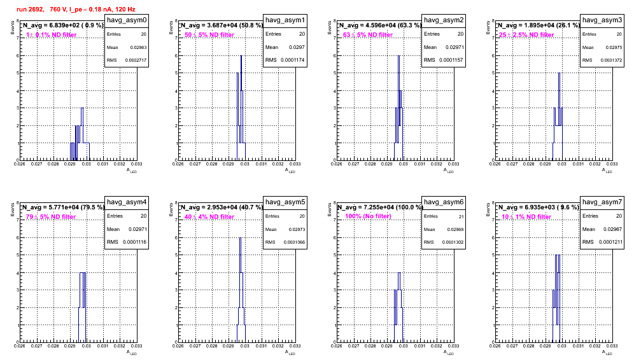Select the havg_asym7 stats box title
Viewport: 634px width, 364px height.
602,202
